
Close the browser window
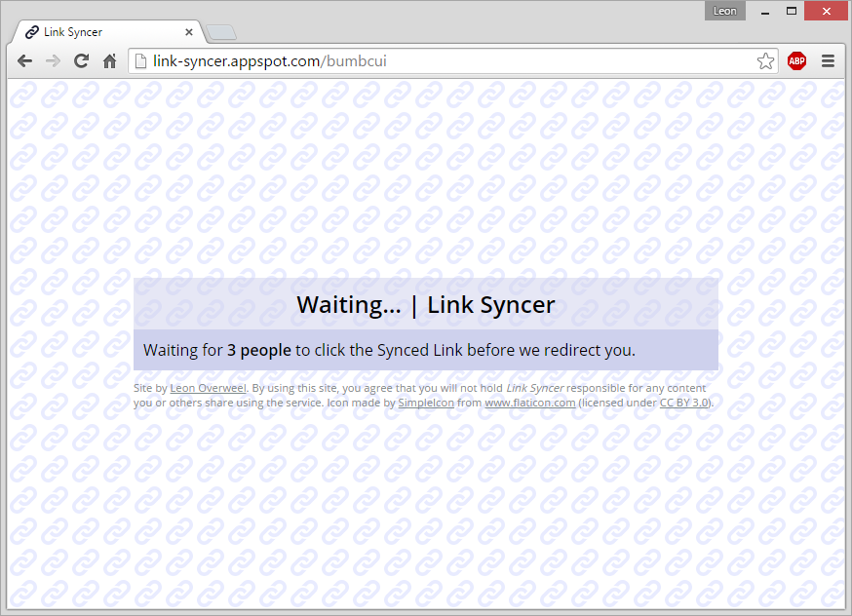click(x=826, y=12)
